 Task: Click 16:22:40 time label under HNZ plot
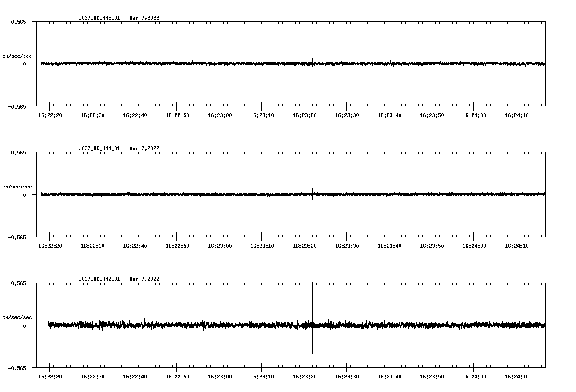[134, 376]
